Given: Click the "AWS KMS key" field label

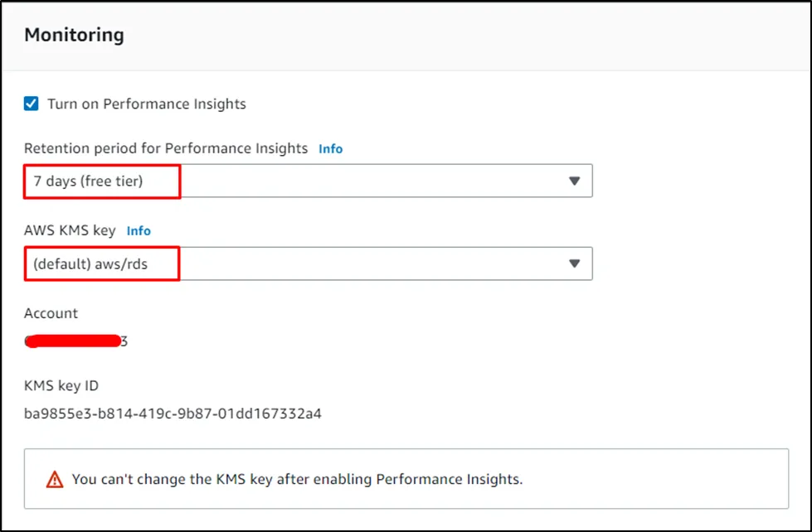Looking at the screenshot, I should click(70, 230).
